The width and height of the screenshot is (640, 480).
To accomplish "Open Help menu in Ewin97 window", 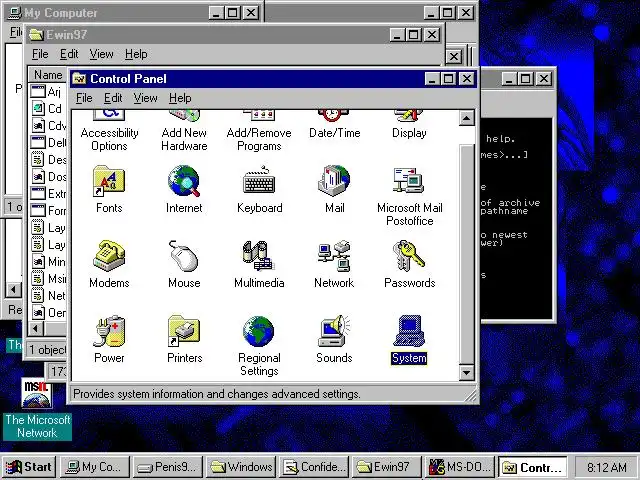I will click(136, 54).
